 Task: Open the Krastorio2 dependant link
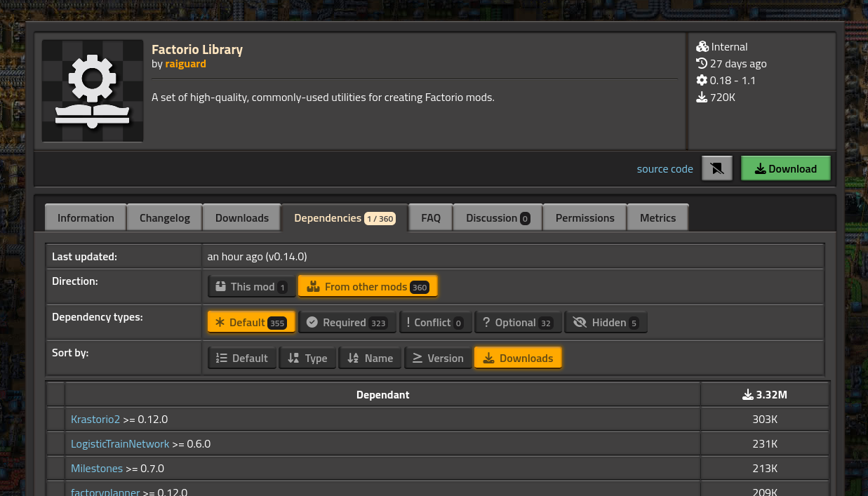click(95, 420)
